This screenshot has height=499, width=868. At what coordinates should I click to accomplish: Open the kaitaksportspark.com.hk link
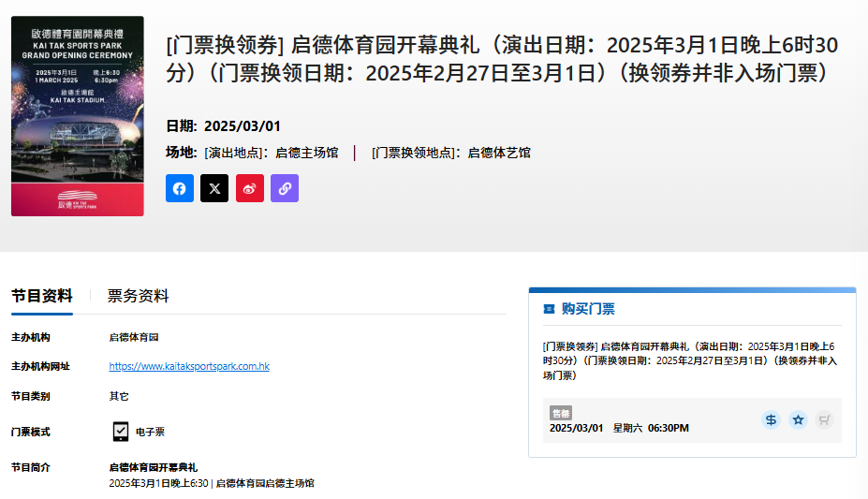pyautogui.click(x=189, y=366)
